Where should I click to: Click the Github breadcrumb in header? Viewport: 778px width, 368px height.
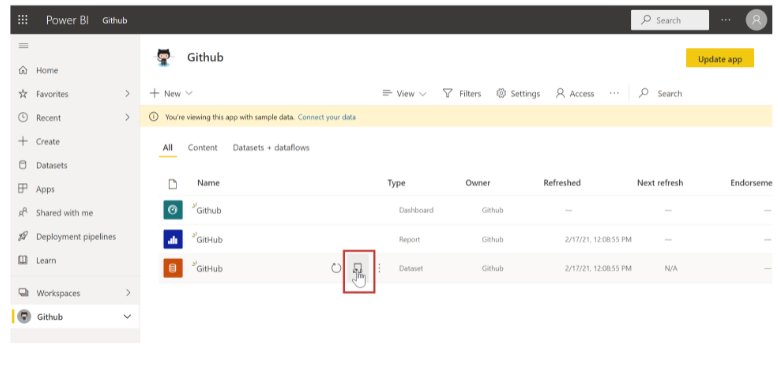tap(115, 20)
